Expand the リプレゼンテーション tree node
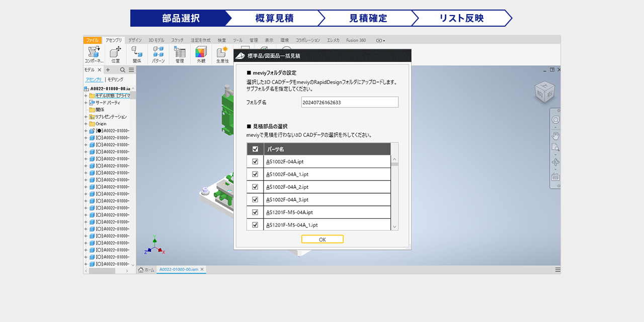The height and width of the screenshot is (322, 644). pos(86,117)
